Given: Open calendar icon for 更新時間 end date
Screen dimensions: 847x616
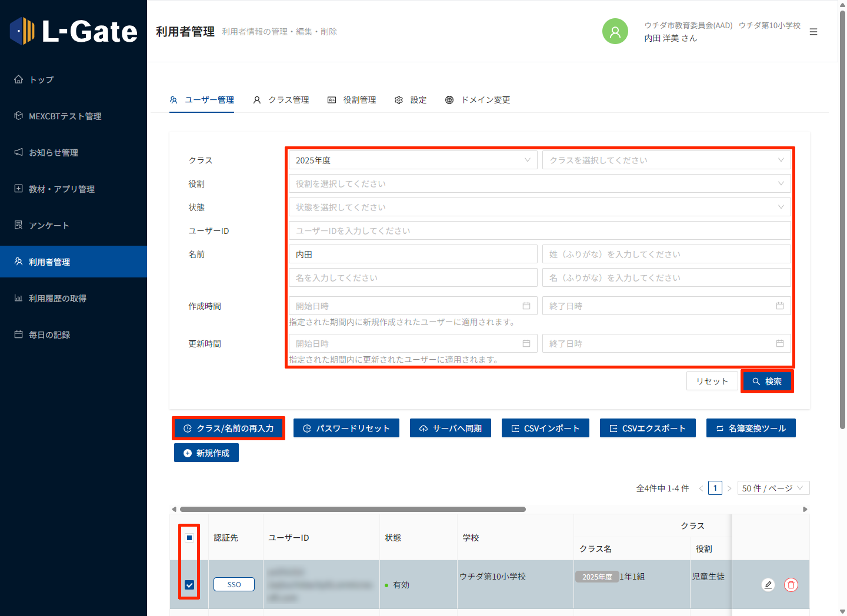Looking at the screenshot, I should (x=780, y=344).
